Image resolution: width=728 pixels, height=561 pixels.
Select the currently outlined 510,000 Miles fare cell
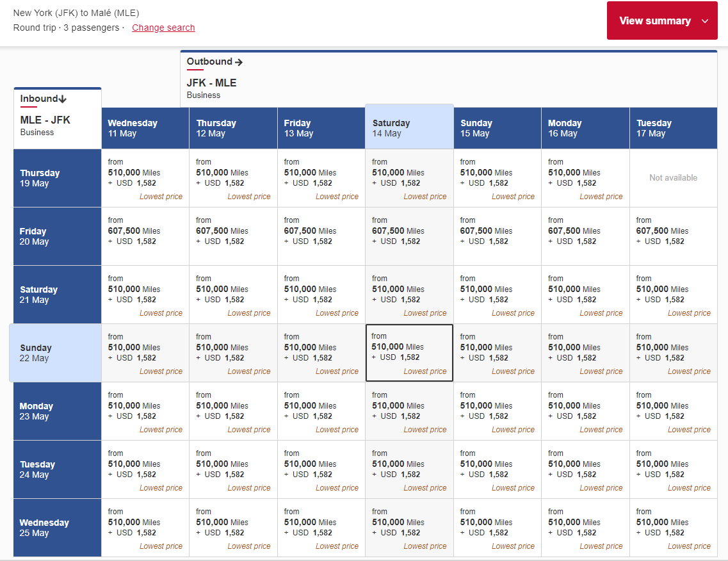click(x=409, y=353)
